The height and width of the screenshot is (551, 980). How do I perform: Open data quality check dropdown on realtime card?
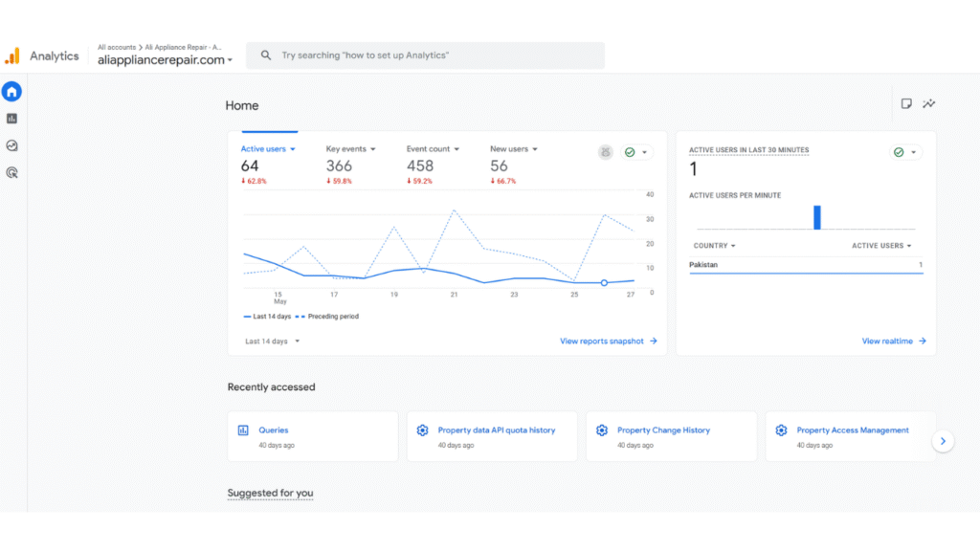coord(905,152)
